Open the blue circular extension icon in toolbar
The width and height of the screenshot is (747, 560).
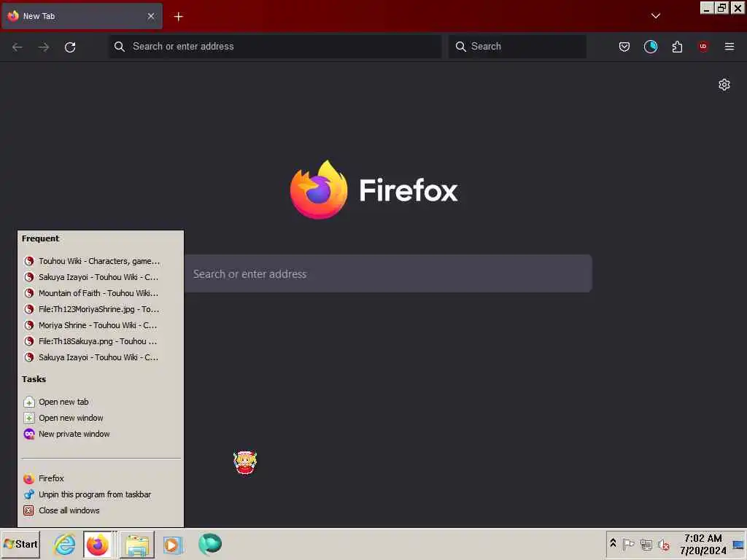click(x=650, y=47)
